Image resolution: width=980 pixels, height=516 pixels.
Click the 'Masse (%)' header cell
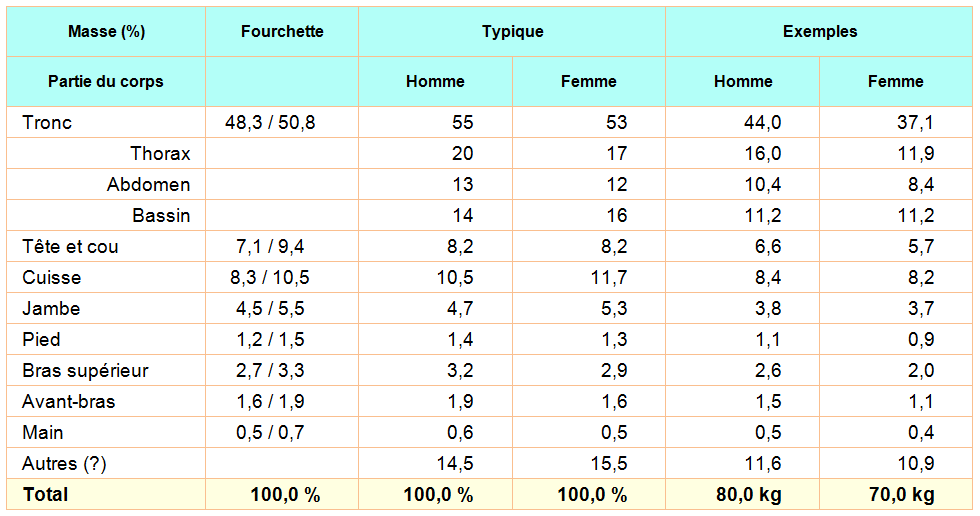click(x=106, y=32)
